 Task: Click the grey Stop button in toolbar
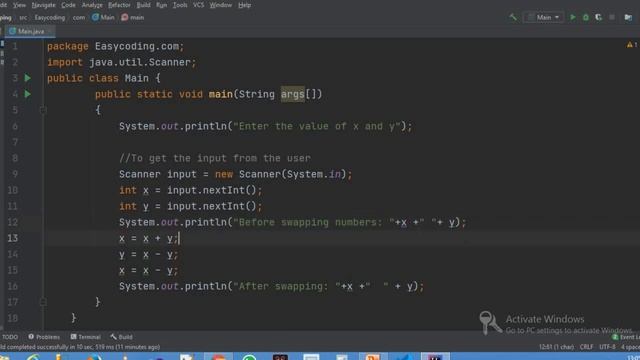(612, 17)
